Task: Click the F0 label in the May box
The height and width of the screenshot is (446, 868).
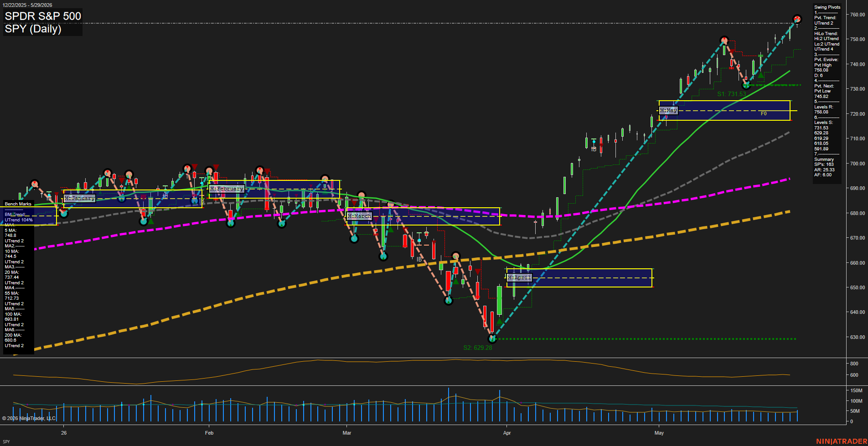Action: (764, 114)
